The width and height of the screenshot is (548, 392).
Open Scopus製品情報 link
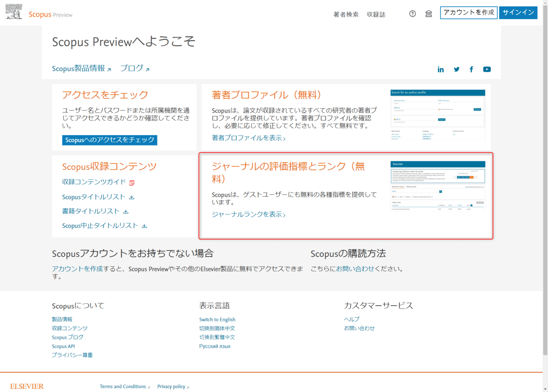[x=78, y=68]
